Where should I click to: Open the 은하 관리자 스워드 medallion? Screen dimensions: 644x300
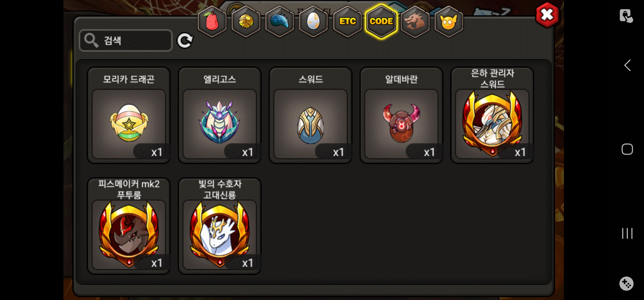tap(492, 115)
